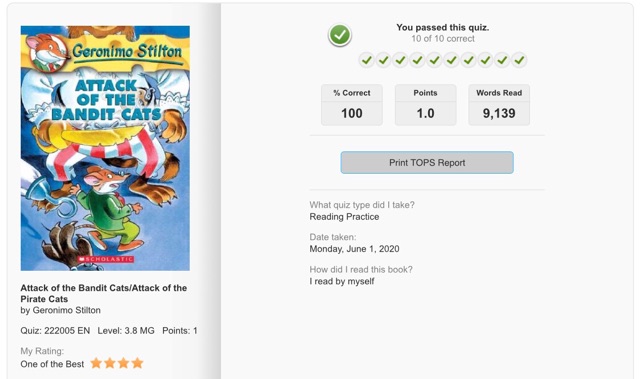Click the Reading Practice quiz type text
The width and height of the screenshot is (640, 379).
344,217
